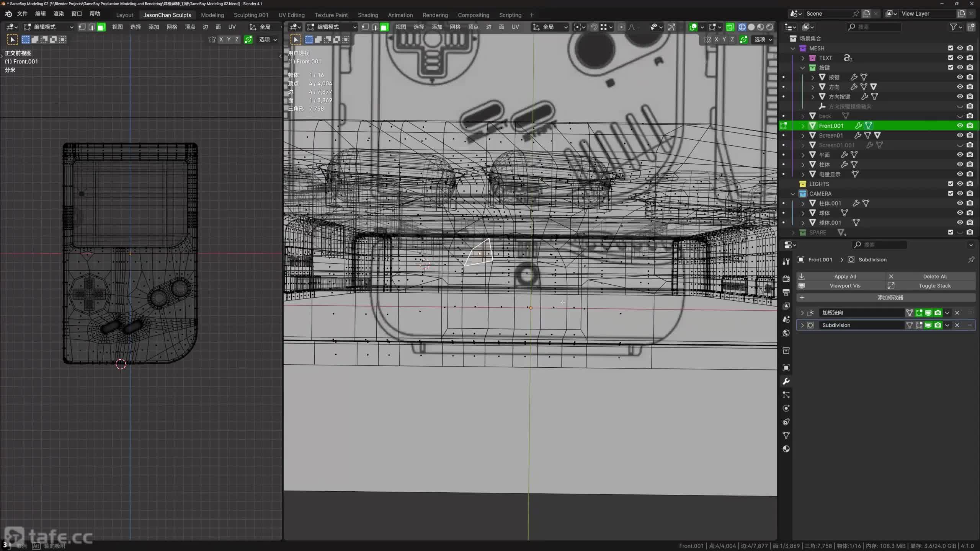Disable render camera for 电量显示 object
980x551 pixels.
pos(970,174)
